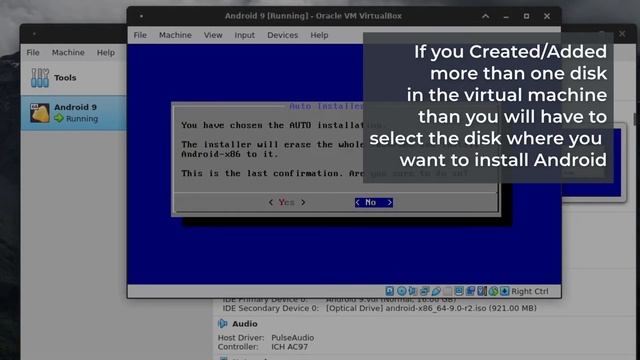Click the hard disk activity status icon
Image resolution: width=640 pixels, height=360 pixels.
point(390,291)
